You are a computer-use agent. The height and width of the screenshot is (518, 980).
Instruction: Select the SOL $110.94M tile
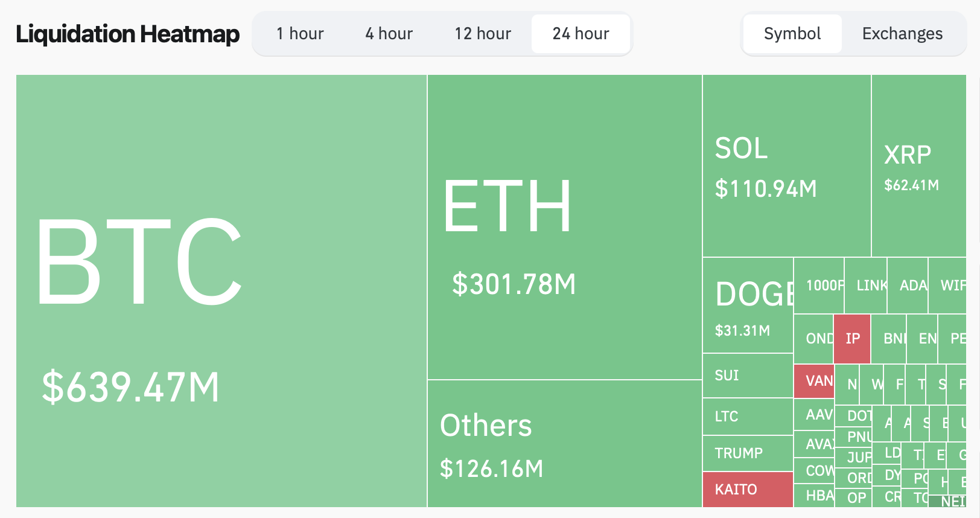click(787, 165)
